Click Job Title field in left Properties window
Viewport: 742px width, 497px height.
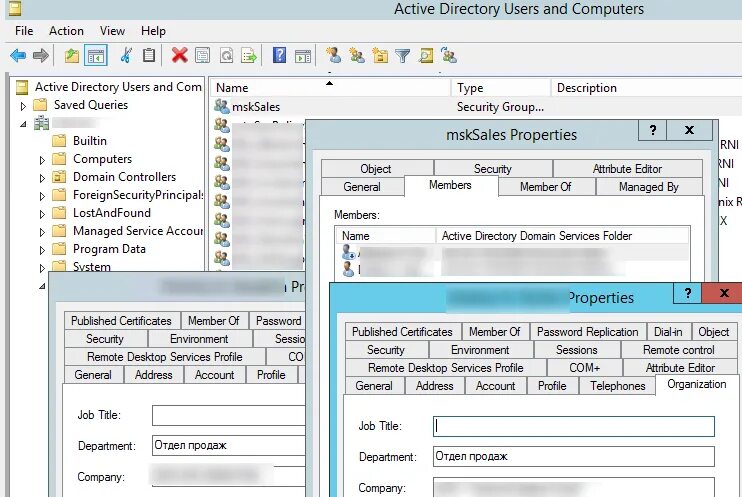[229, 415]
